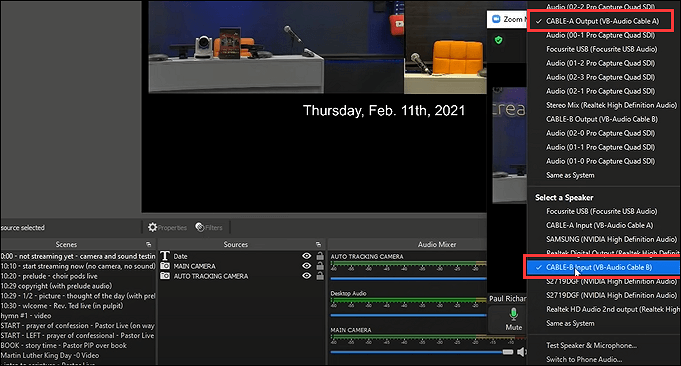Toggle the lock on the Date source
The image size is (681, 366).
tap(320, 256)
